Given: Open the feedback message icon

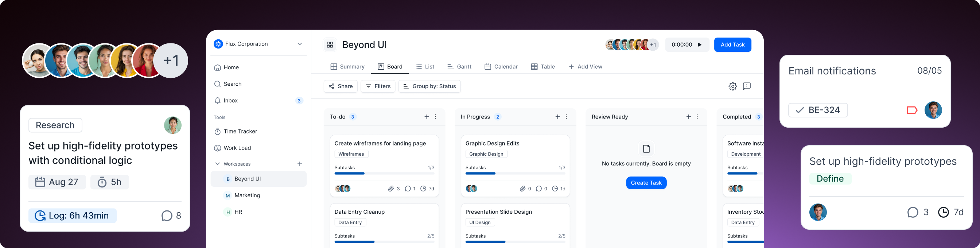Looking at the screenshot, I should coord(747,86).
